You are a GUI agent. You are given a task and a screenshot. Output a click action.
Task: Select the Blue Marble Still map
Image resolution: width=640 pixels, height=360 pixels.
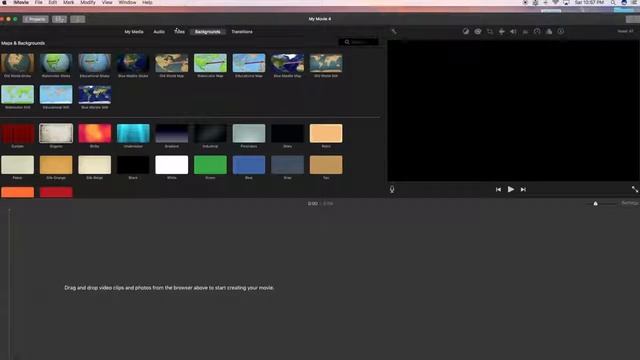95,94
